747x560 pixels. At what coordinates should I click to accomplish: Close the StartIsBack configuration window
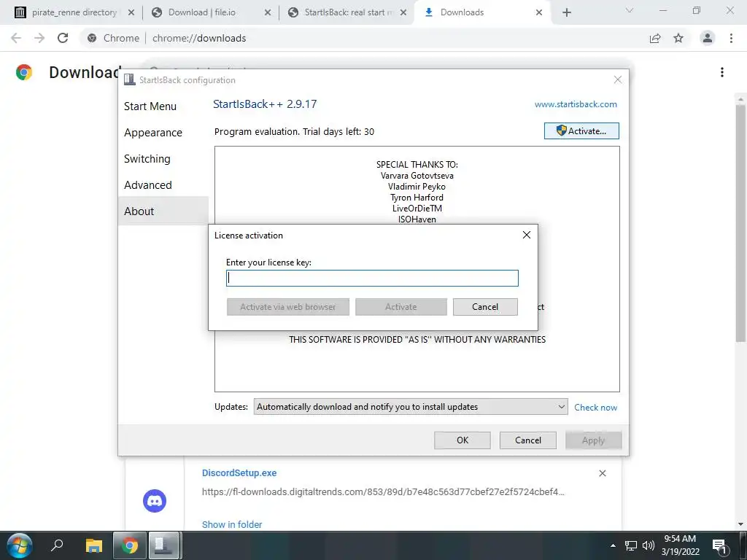[617, 79]
